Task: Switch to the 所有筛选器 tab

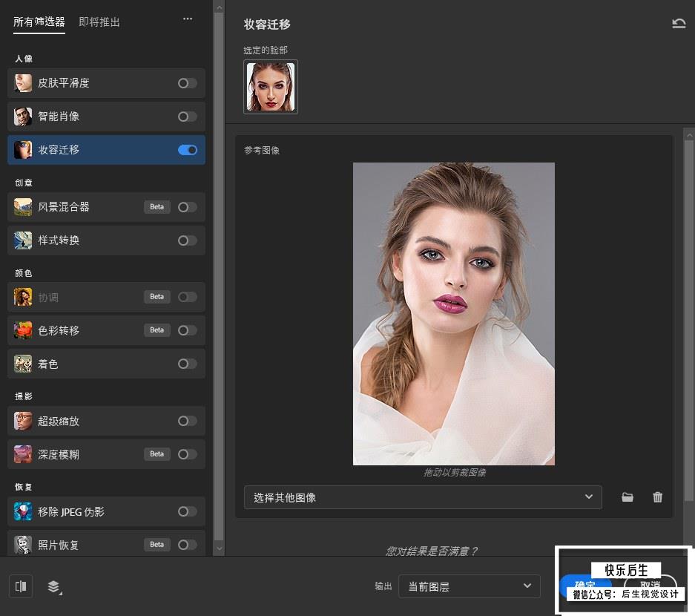Action: click(39, 22)
